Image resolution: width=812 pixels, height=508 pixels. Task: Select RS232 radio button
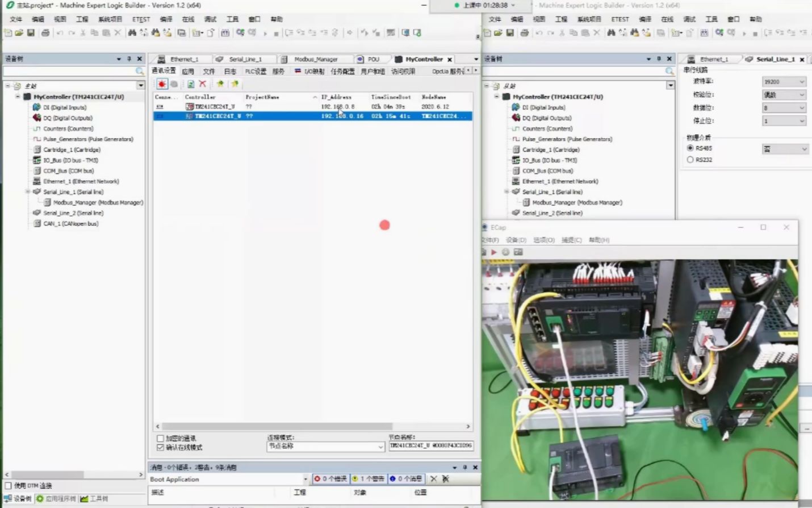(690, 160)
